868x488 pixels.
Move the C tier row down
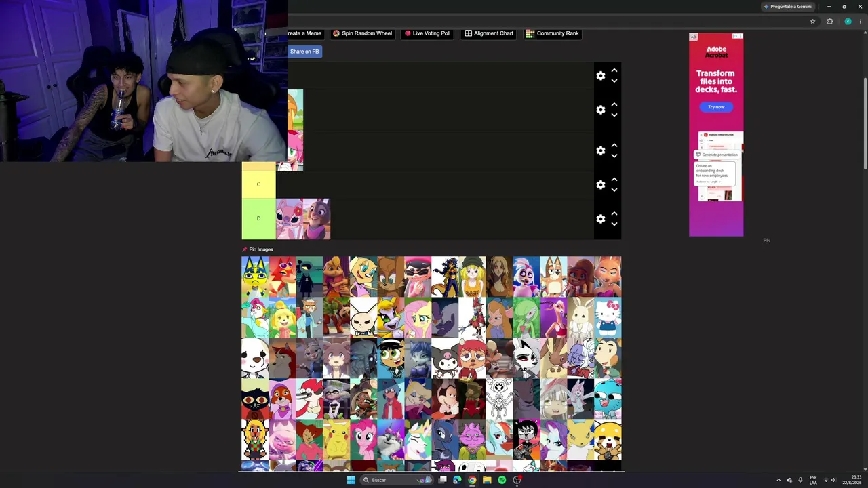[614, 190]
